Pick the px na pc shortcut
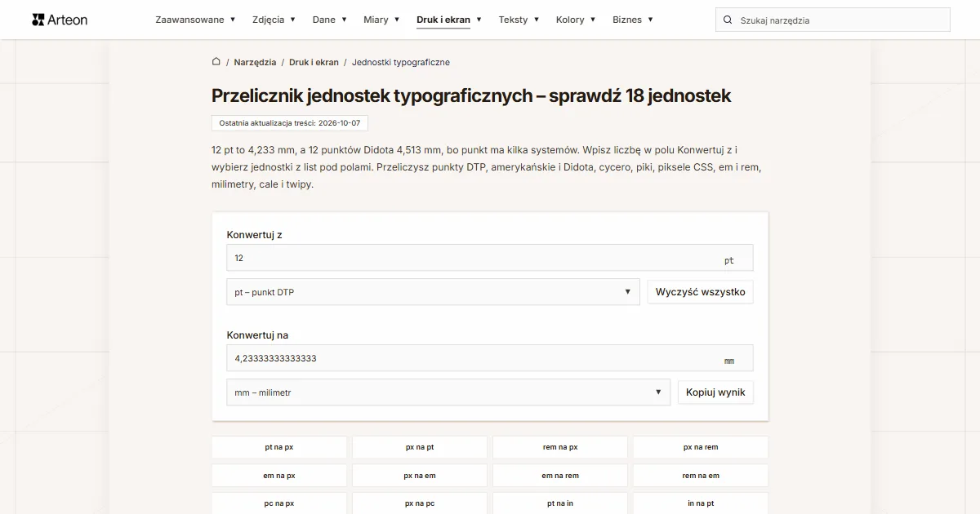This screenshot has height=514, width=980. tap(420, 503)
